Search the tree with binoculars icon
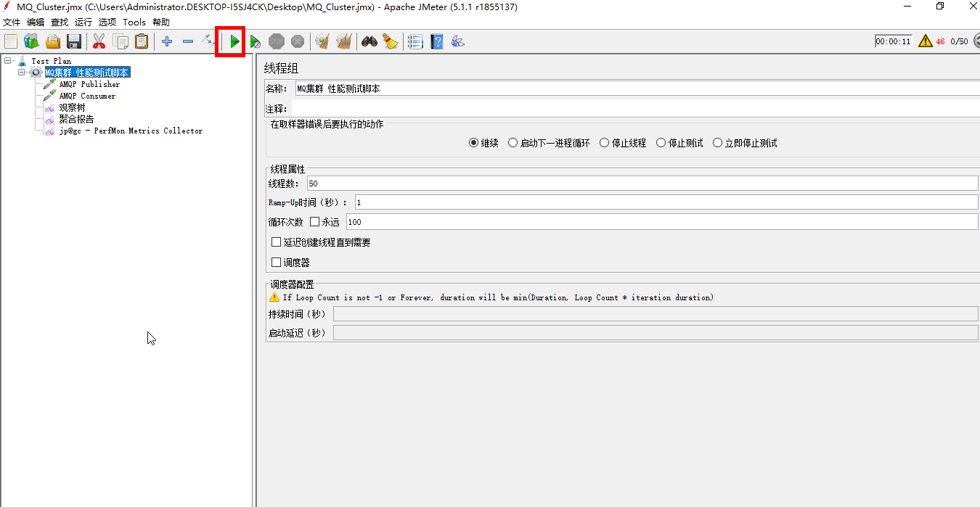Image resolution: width=980 pixels, height=507 pixels. 369,41
